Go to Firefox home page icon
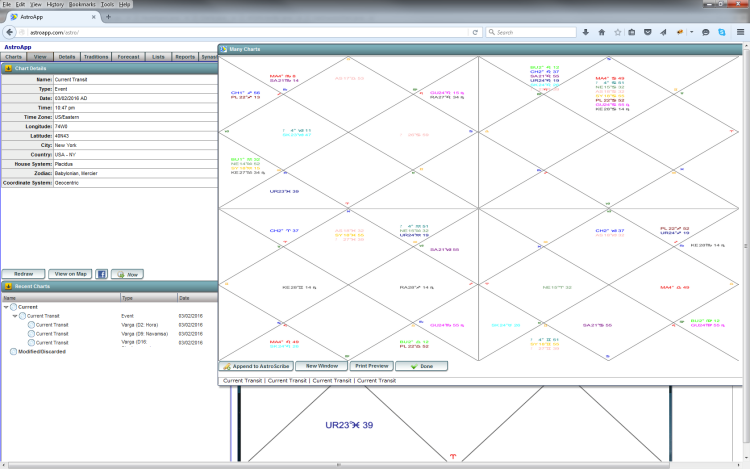Viewport: 750px width, 469px height. pos(602,32)
